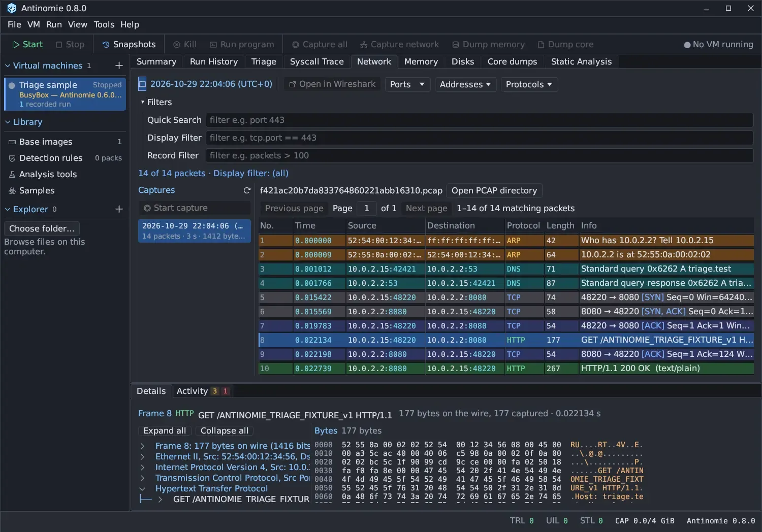The height and width of the screenshot is (532, 762).
Task: Add a new Explorer folder plus icon
Action: point(119,209)
